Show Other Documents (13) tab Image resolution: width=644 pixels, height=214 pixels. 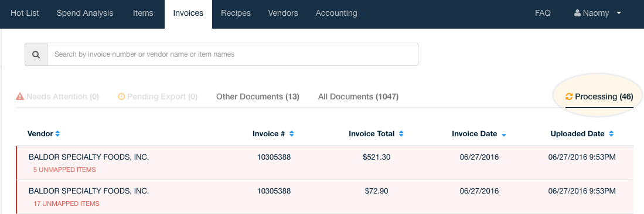coord(257,96)
